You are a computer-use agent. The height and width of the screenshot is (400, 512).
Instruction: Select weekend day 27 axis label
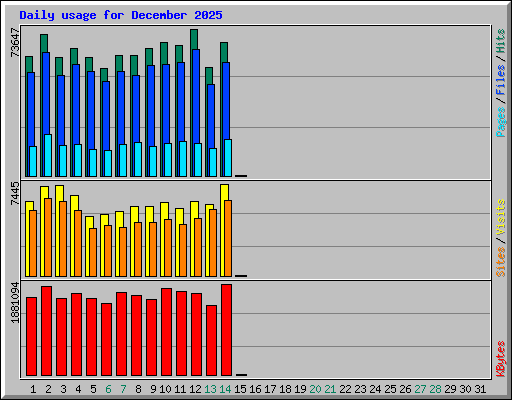click(420, 389)
